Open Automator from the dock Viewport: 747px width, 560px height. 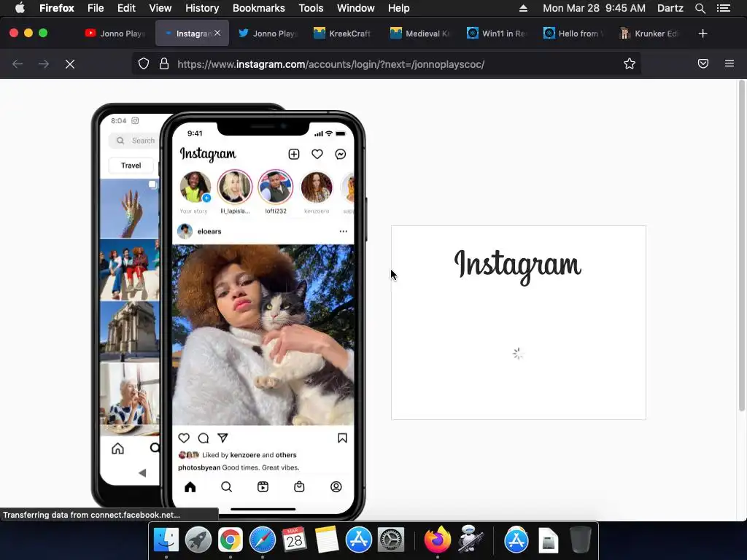click(x=471, y=539)
